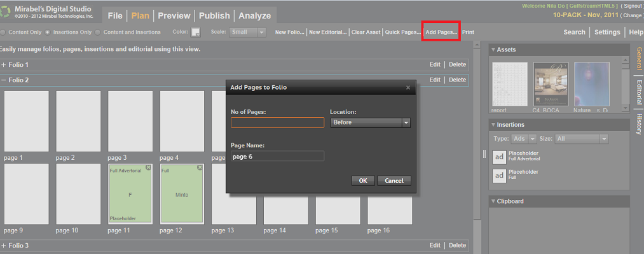Select the page 10 thumbnail
Image resolution: width=644 pixels, height=254 pixels.
[78, 194]
